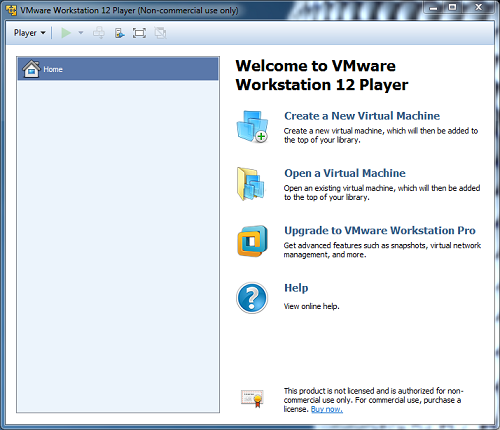Click the Create a New Virtual Machine icon

[x=252, y=127]
